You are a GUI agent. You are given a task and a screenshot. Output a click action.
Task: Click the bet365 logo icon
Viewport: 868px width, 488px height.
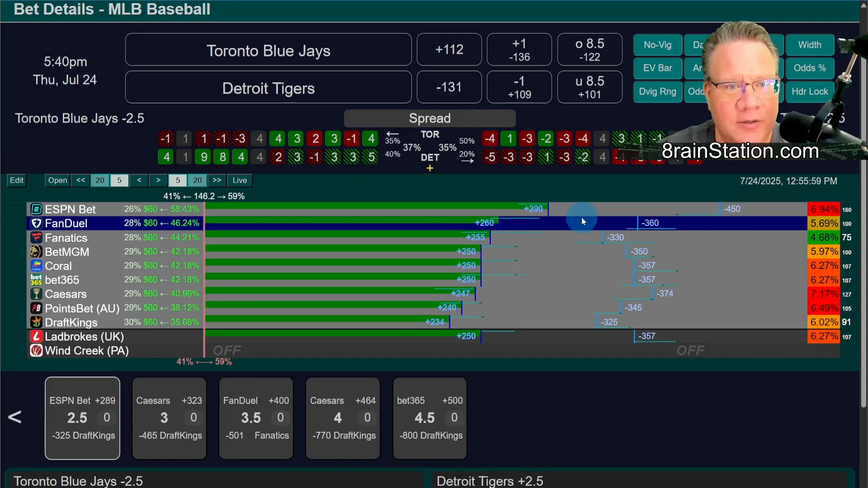(36, 280)
